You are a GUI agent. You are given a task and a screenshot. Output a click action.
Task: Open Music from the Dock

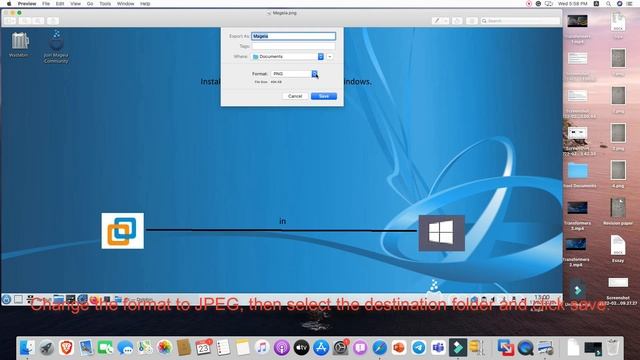click(x=262, y=348)
